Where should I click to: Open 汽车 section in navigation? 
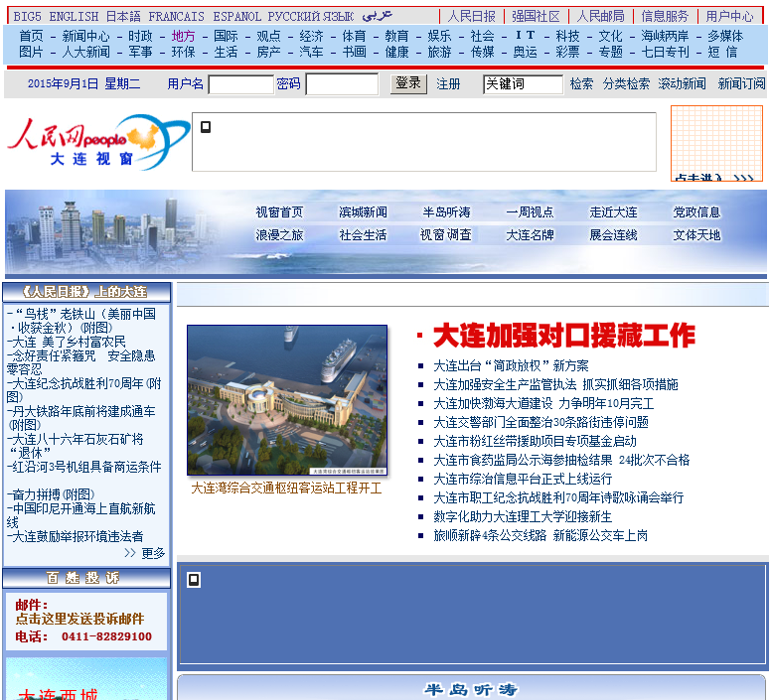pos(311,52)
